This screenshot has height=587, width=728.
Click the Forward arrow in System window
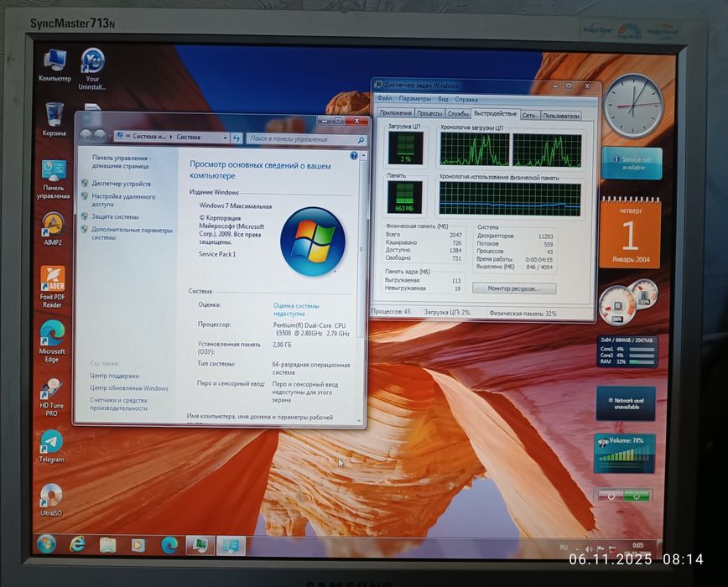99,136
